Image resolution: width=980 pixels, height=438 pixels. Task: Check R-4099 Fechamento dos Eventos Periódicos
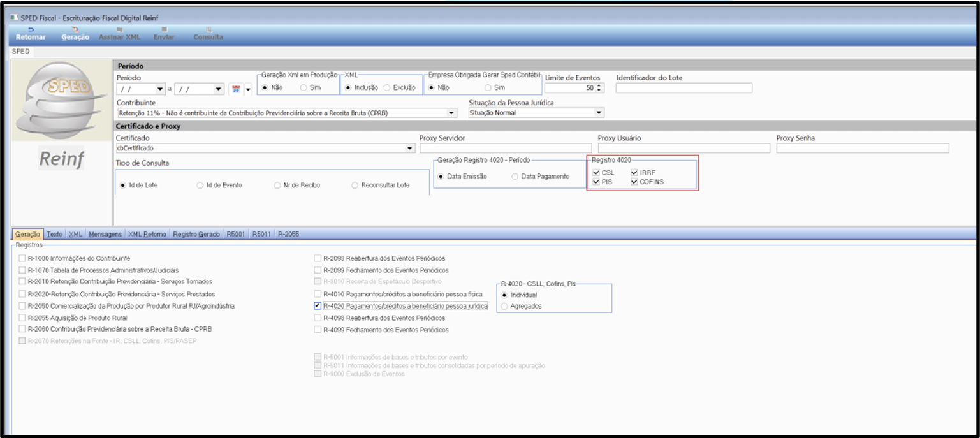point(318,330)
